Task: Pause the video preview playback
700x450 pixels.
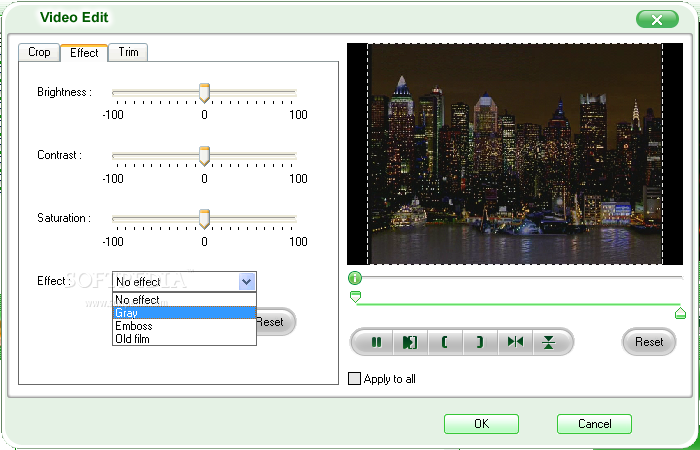Action: (376, 342)
